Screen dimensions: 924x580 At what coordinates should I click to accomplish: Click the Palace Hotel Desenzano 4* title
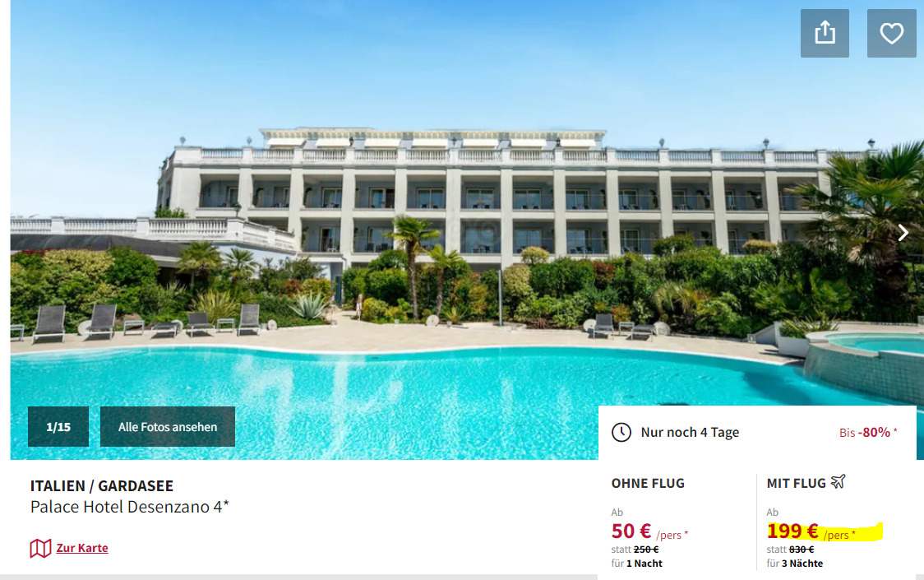[130, 507]
